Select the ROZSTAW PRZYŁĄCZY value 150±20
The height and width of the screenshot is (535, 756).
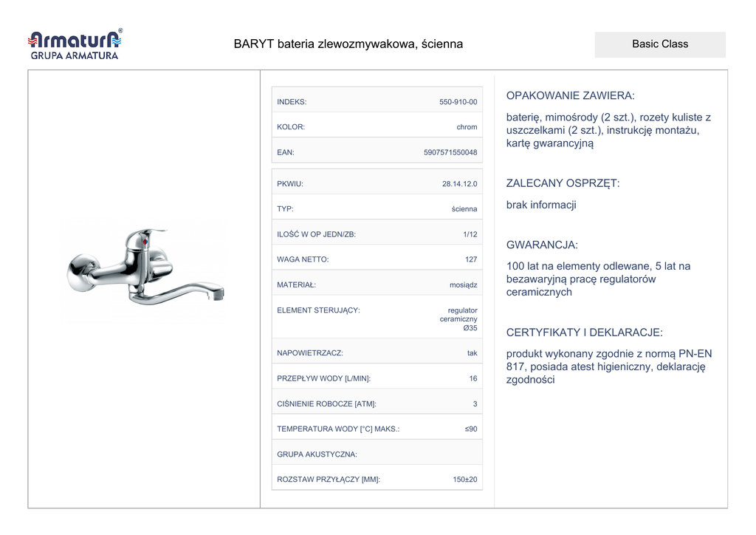click(x=464, y=480)
